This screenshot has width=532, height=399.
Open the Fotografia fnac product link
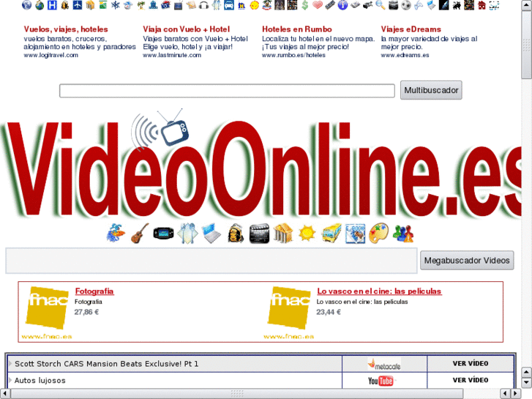coord(94,291)
